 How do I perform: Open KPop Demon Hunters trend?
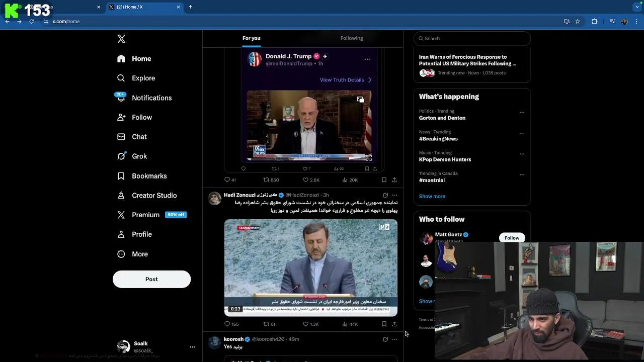coord(445,159)
